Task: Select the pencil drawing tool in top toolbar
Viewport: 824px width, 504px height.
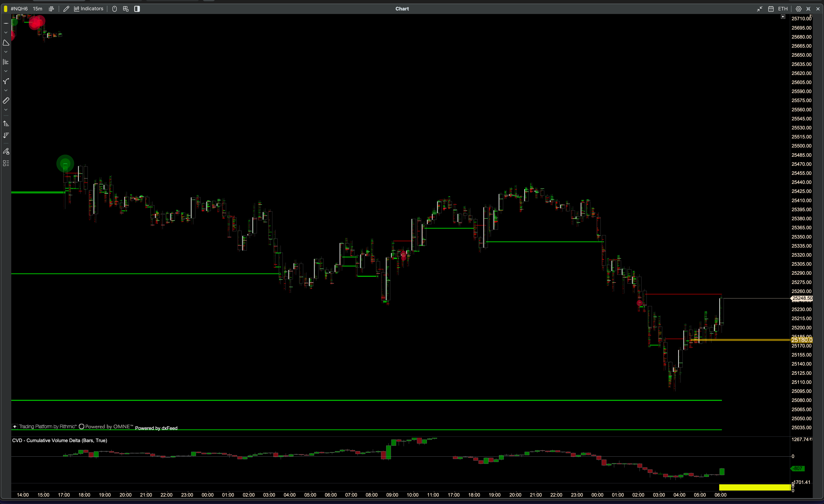Action: tap(66, 9)
